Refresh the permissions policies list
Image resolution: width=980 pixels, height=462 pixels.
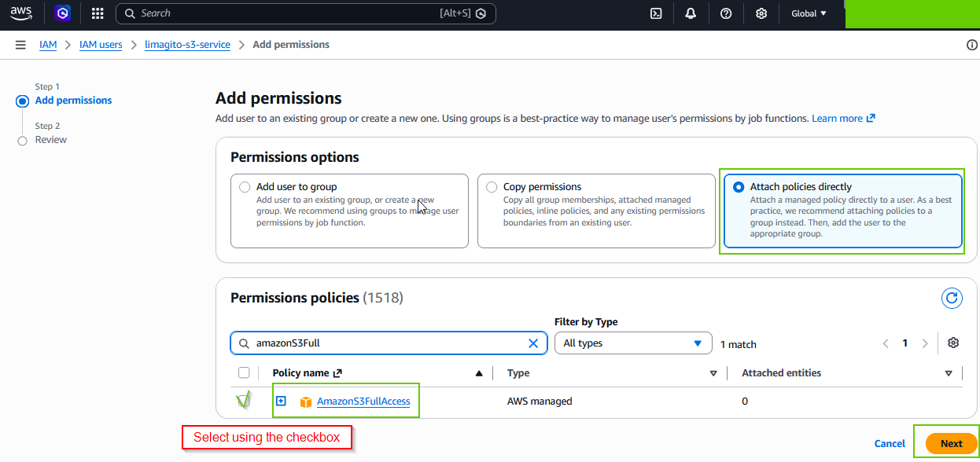[x=952, y=298]
